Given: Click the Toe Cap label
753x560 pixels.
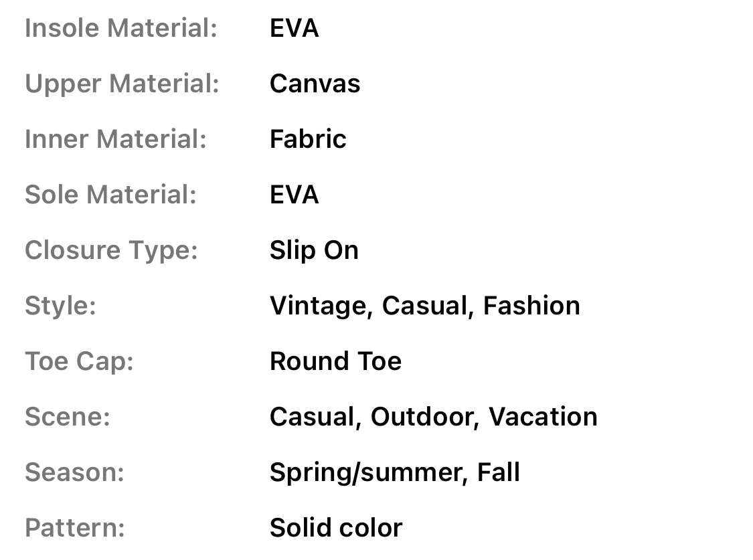Looking at the screenshot, I should (x=79, y=361).
